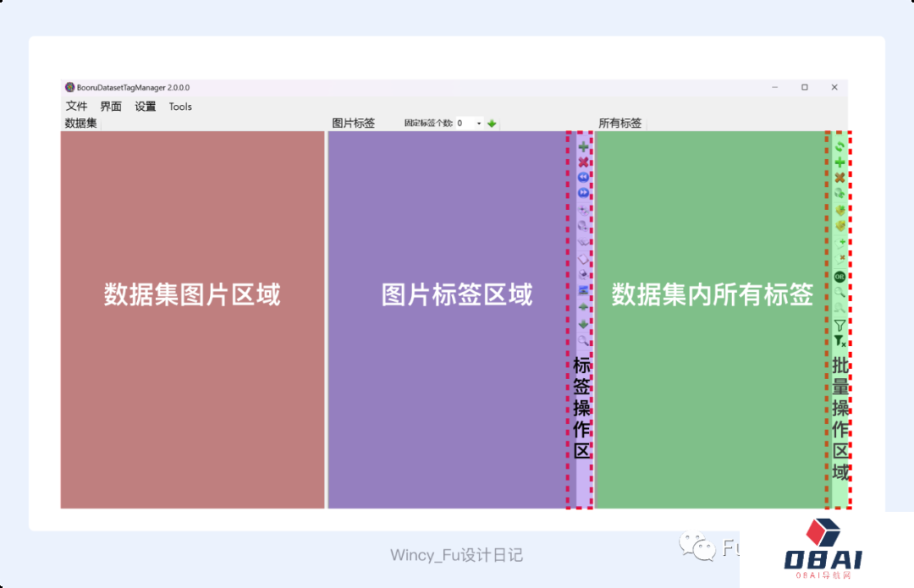Click the funnel filter icon in the batch toolbar

pos(840,325)
